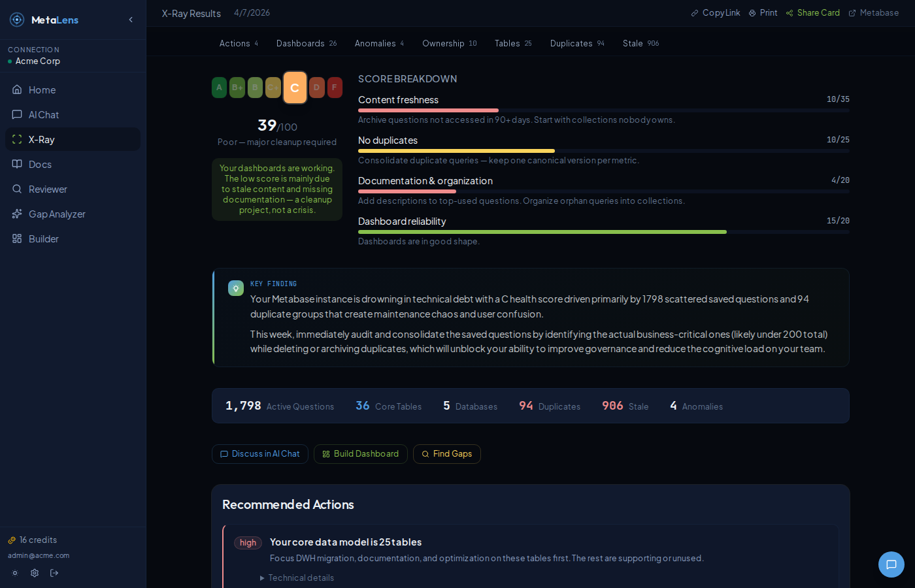The height and width of the screenshot is (588, 915).
Task: Click the key finding lightbulb icon
Action: [236, 288]
